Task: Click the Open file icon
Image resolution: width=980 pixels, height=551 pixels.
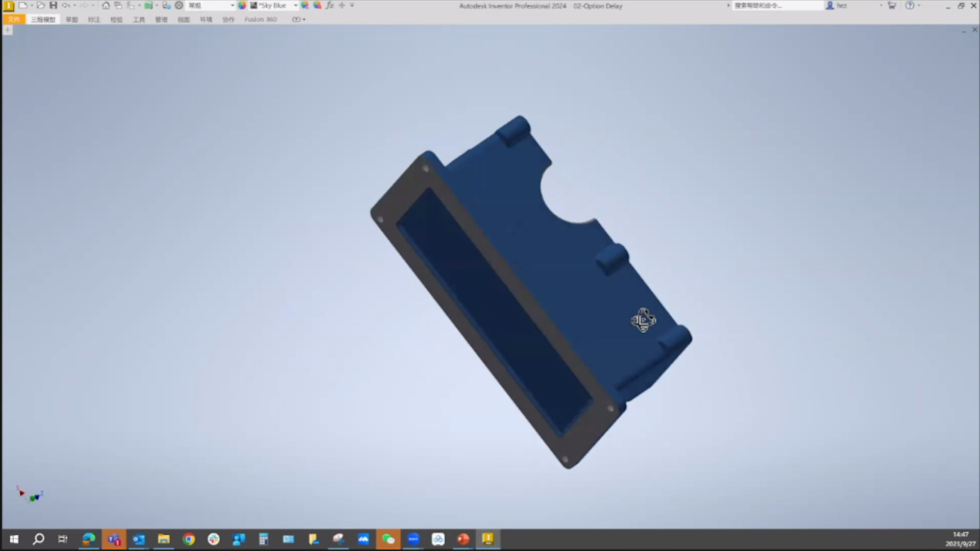Action: (x=40, y=5)
